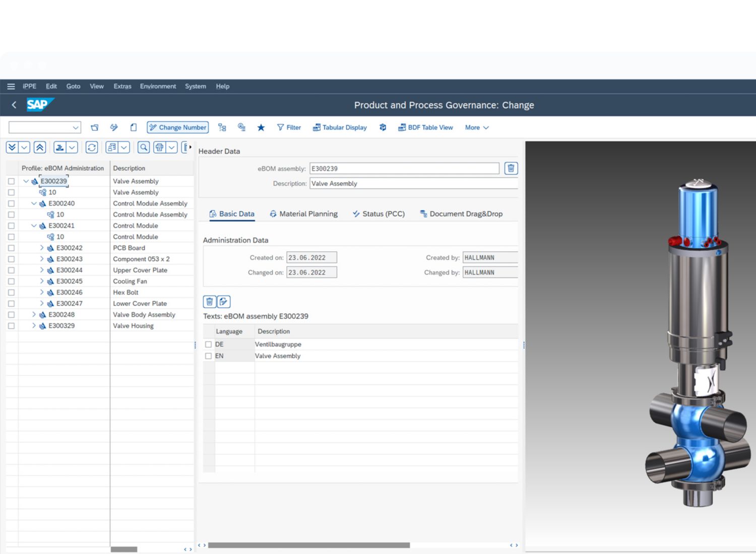Click trash icon next to eBOM assembly field
This screenshot has height=554, width=756.
(x=511, y=168)
